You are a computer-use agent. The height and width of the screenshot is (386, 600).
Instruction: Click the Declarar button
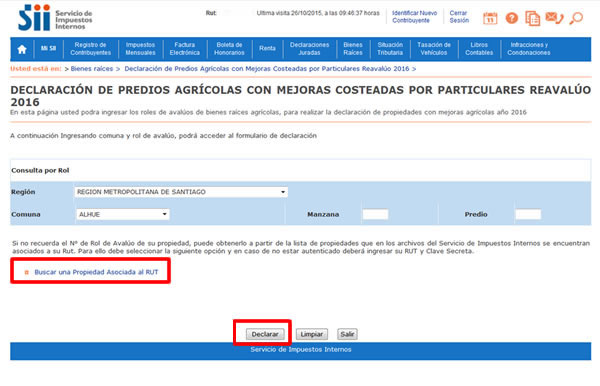(x=265, y=334)
